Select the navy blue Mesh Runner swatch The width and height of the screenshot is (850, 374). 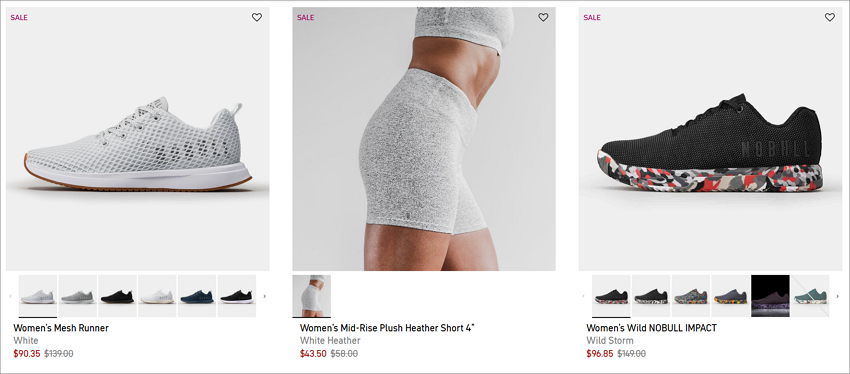coord(197,296)
